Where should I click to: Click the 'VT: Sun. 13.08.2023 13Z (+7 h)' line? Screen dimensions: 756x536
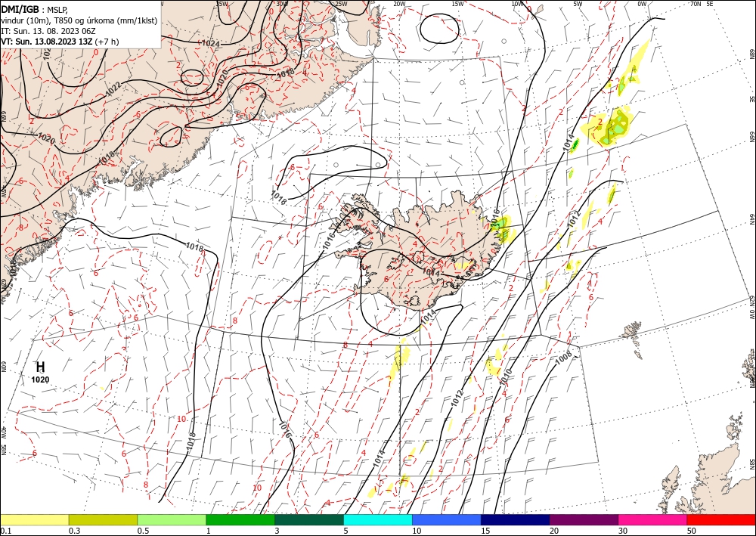click(60, 42)
